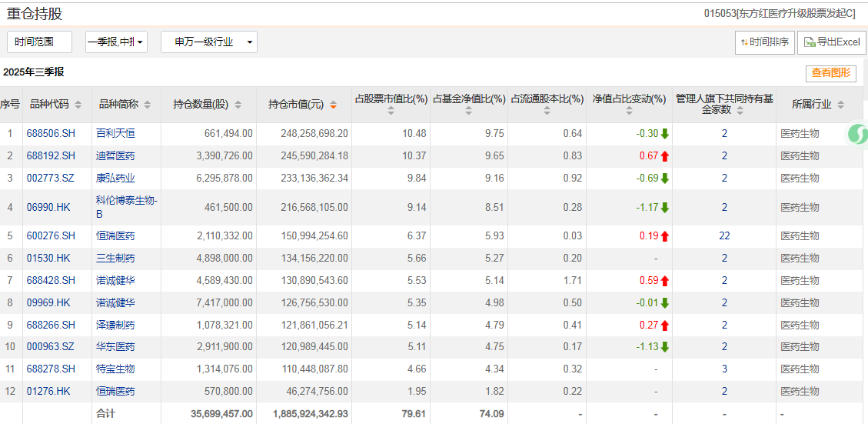Sort by 品种代码 column arrows
The width and height of the screenshot is (868, 424).
[78, 105]
